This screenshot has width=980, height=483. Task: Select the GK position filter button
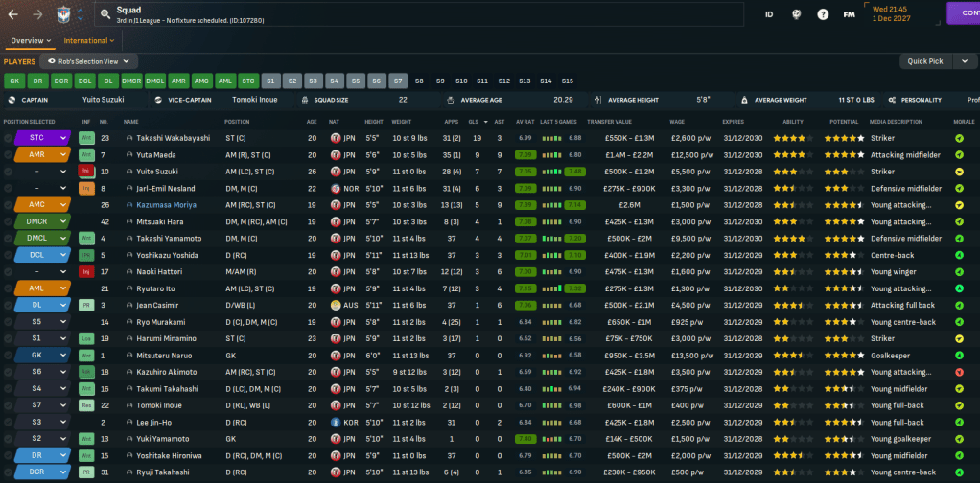click(13, 80)
